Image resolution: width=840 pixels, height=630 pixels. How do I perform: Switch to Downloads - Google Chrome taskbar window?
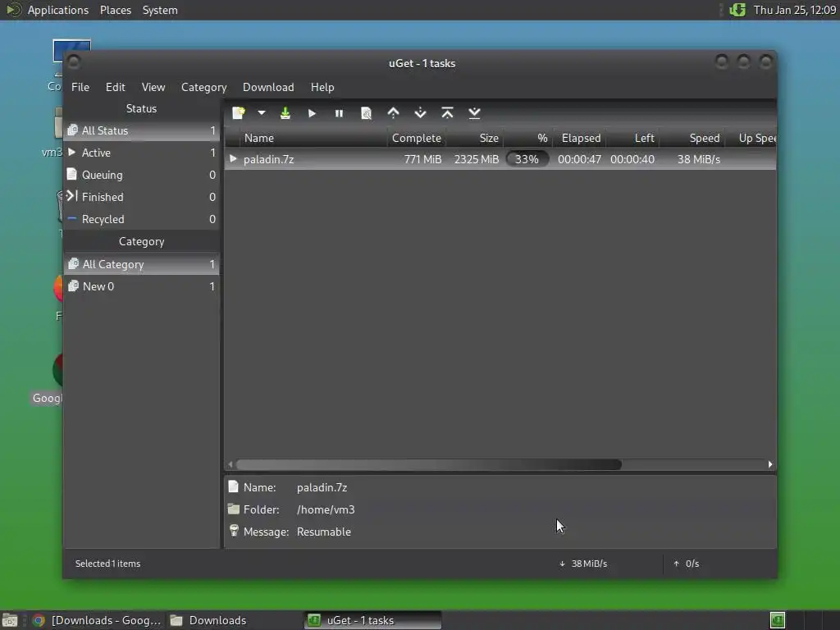[x=97, y=620]
